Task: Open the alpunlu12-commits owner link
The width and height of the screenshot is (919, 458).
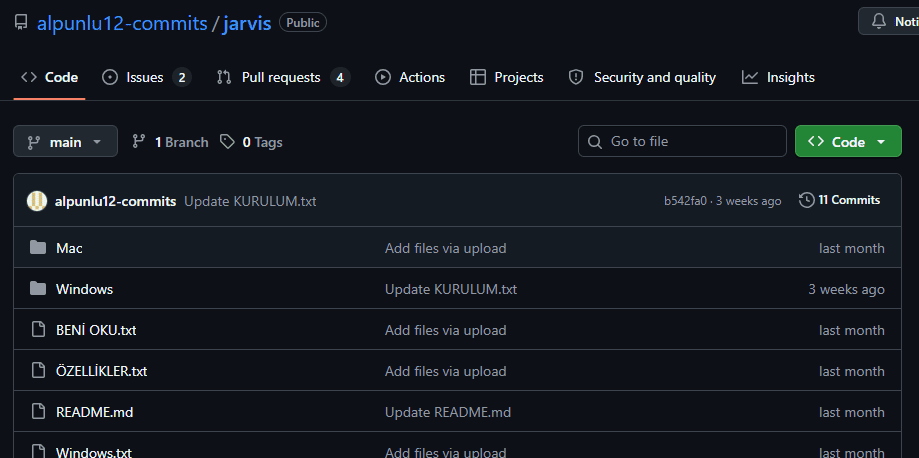Action: point(122,23)
